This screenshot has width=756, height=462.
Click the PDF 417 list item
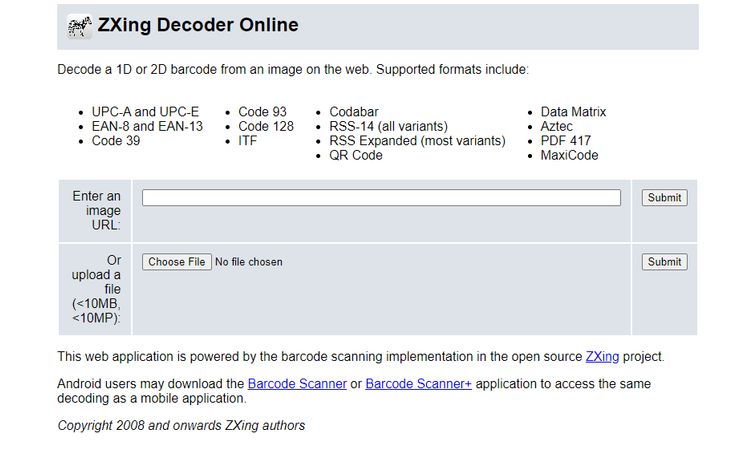(566, 141)
